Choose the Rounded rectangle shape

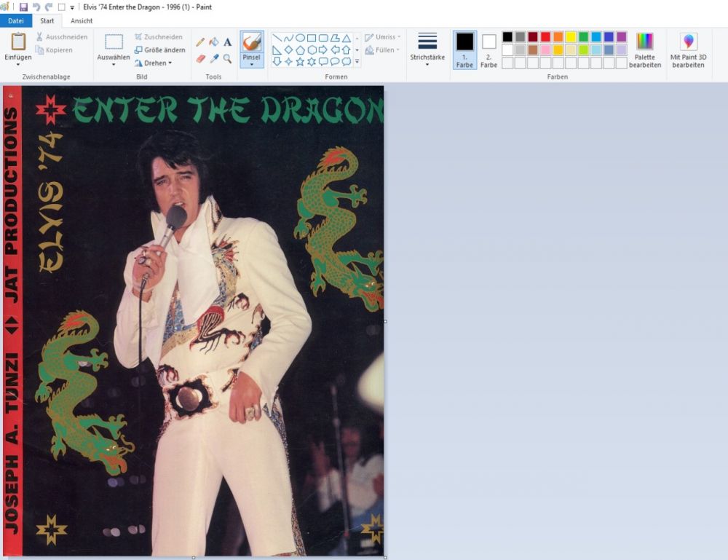[323, 38]
